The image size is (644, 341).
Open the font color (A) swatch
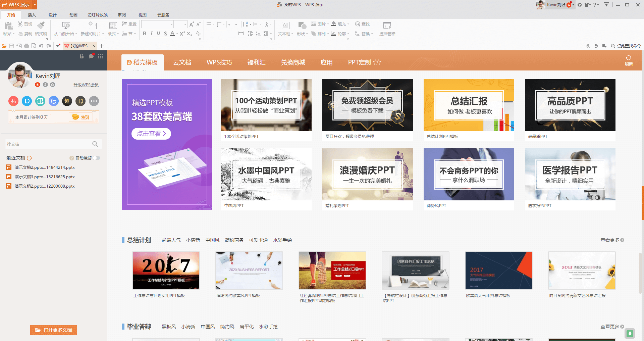[x=172, y=34]
